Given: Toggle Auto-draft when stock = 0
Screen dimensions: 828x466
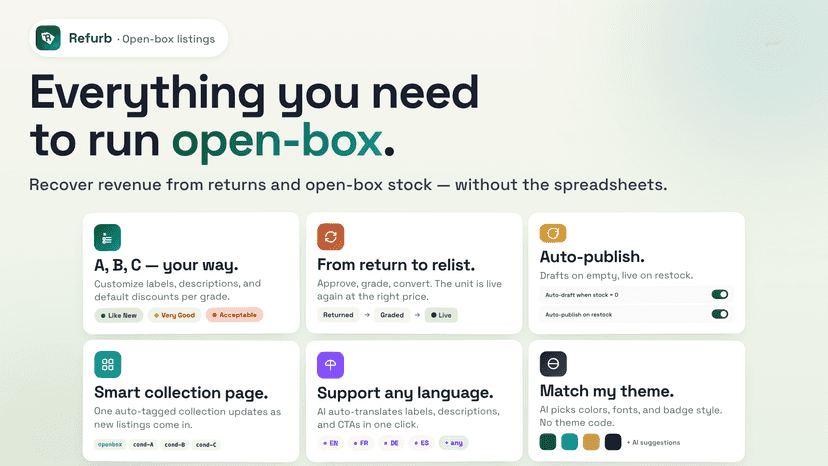Looking at the screenshot, I should coord(720,294).
